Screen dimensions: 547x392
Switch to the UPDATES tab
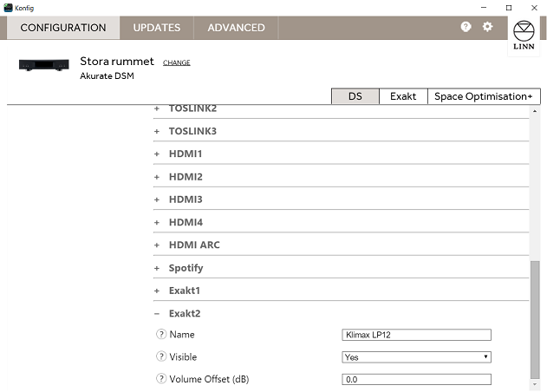pos(157,28)
